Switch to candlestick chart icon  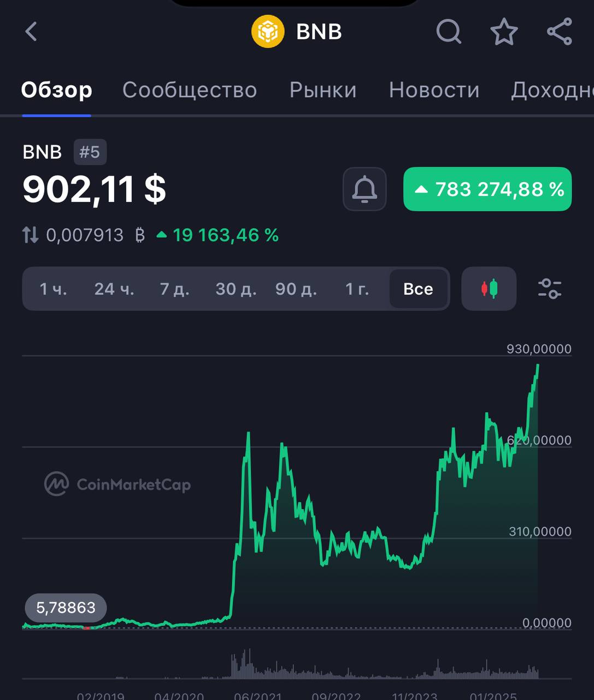[x=489, y=288]
